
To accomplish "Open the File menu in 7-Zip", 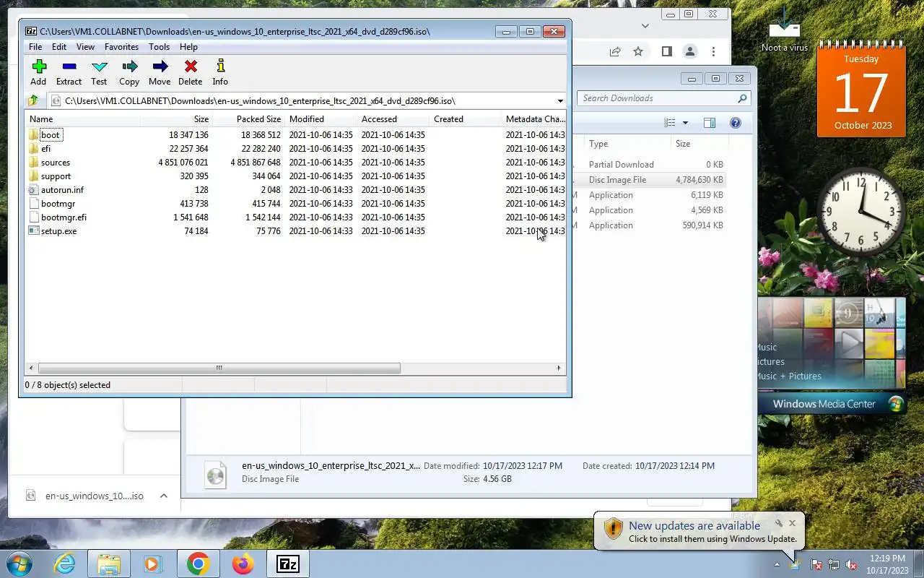I will [x=35, y=47].
